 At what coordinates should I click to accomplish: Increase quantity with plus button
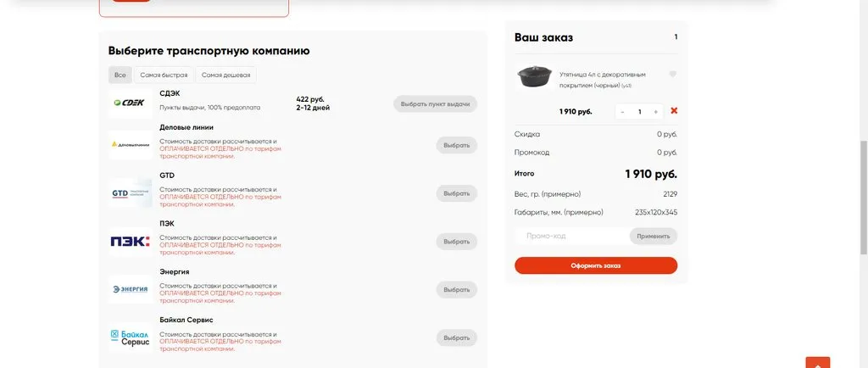pyautogui.click(x=656, y=112)
